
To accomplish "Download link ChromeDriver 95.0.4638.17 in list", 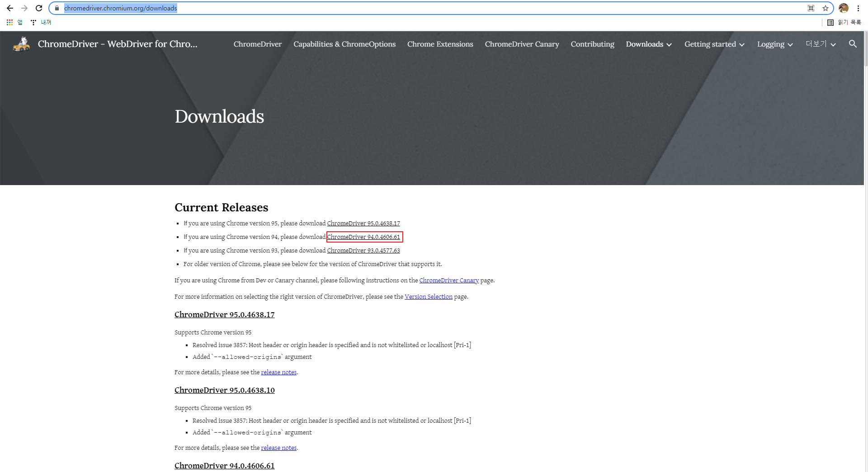I will click(x=363, y=223).
